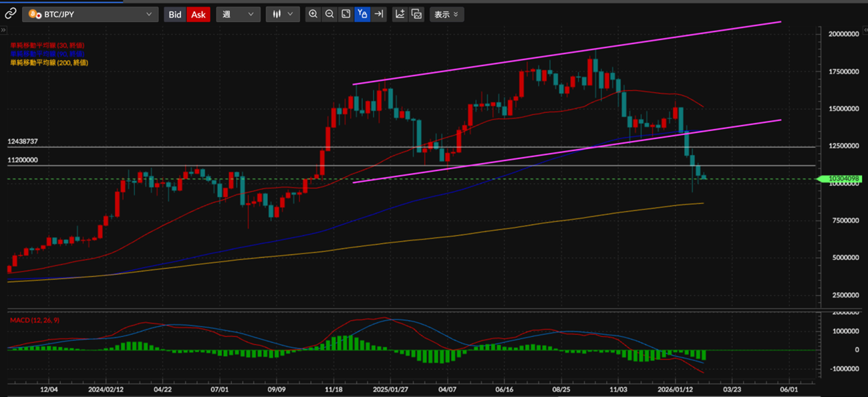Click the save chart image icon
Image resolution: width=868 pixels, height=397 pixels.
[x=416, y=14]
